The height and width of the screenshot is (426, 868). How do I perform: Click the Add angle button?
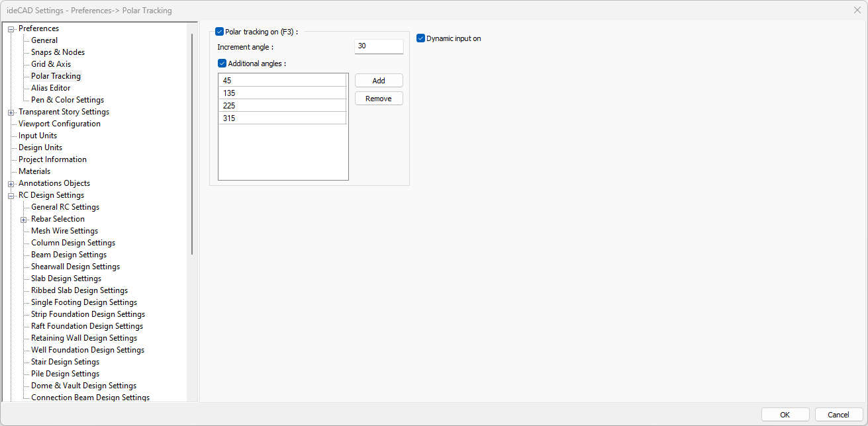pos(379,81)
